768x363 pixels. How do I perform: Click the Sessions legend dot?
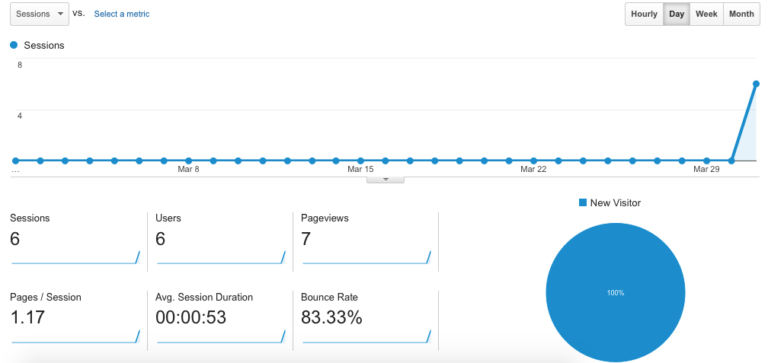click(14, 45)
